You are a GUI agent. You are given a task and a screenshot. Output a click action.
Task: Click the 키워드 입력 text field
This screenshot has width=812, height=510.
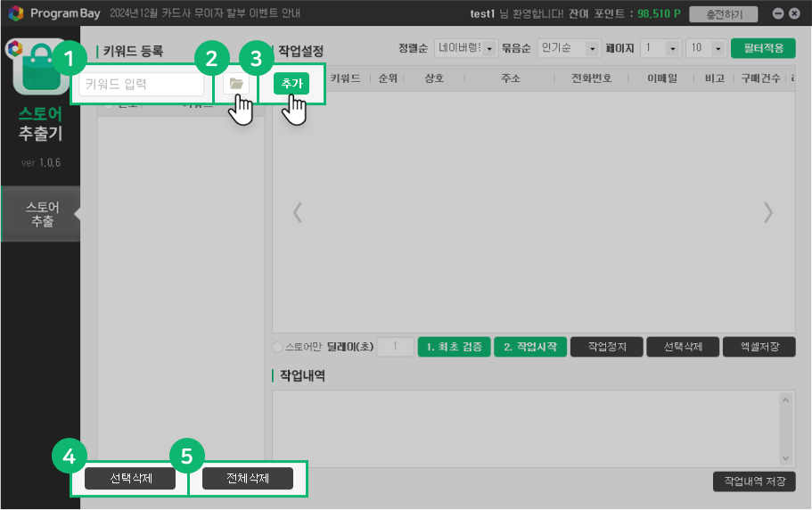(142, 84)
